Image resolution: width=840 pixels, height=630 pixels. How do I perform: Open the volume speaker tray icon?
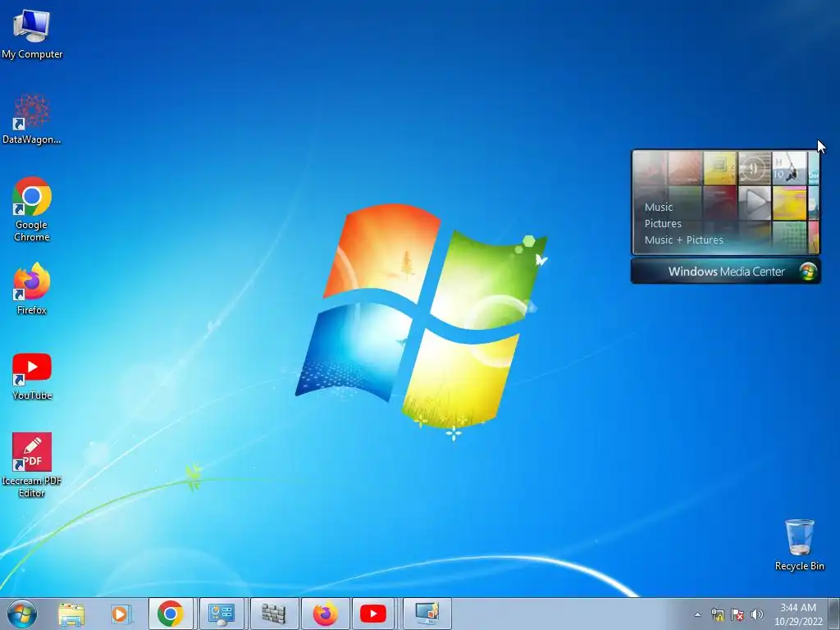coord(757,614)
